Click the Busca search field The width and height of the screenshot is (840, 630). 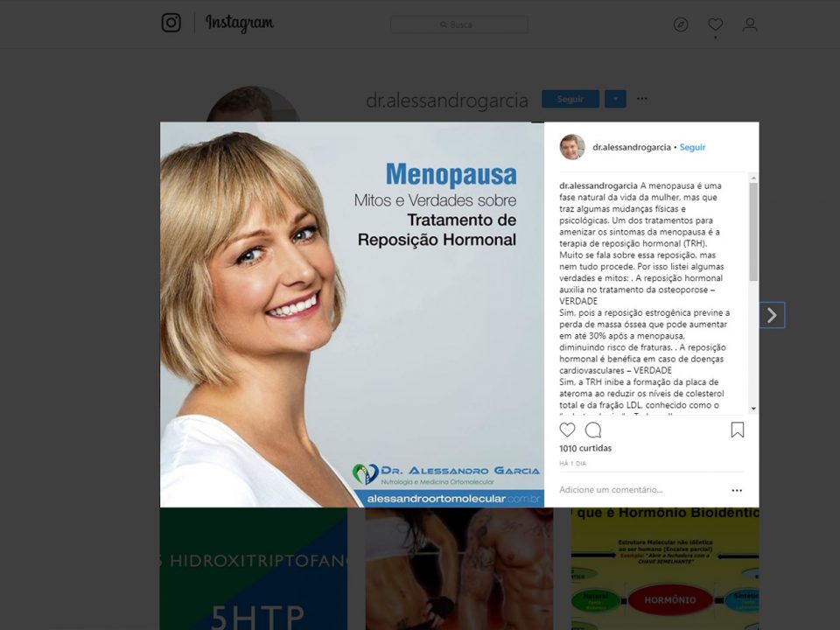pos(459,24)
